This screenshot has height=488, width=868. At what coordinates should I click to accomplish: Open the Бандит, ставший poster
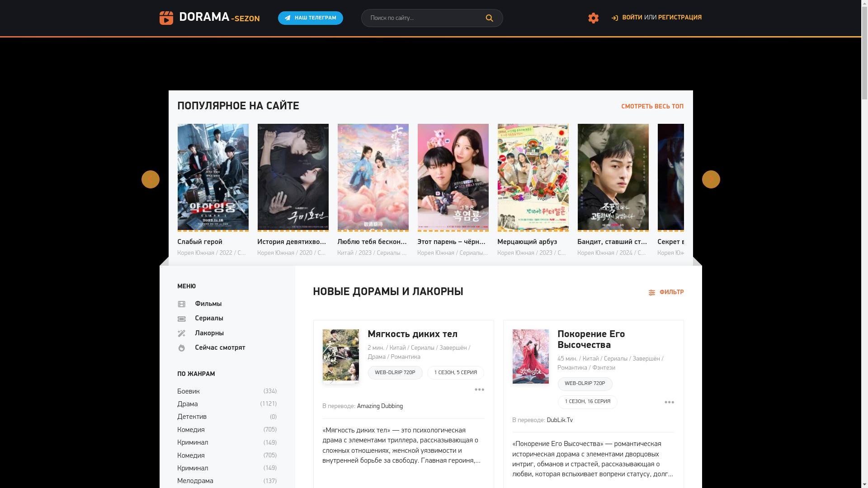(x=613, y=177)
